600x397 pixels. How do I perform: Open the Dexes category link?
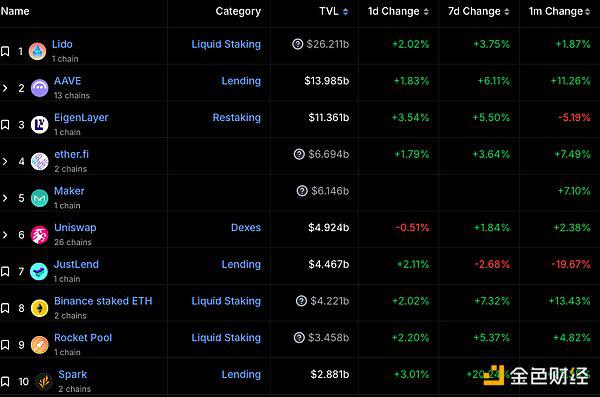pos(246,227)
